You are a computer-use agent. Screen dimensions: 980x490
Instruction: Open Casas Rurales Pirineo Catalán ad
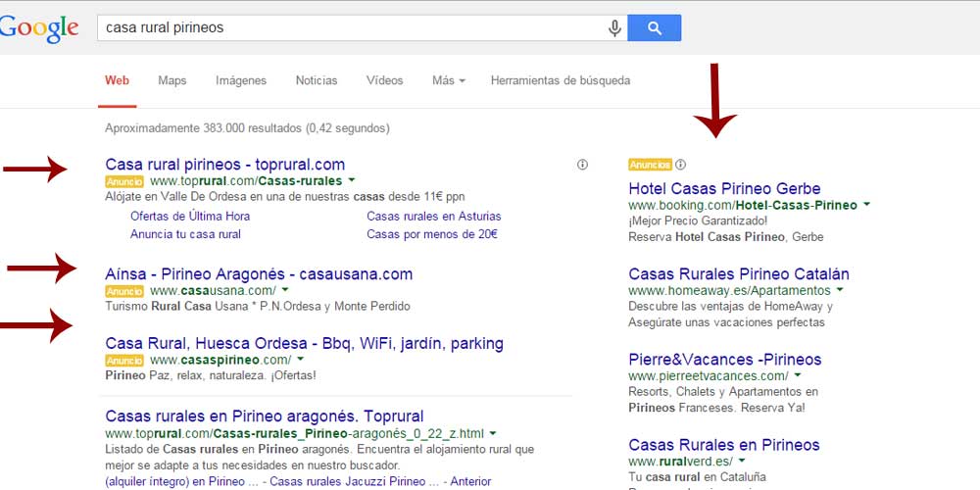click(739, 274)
